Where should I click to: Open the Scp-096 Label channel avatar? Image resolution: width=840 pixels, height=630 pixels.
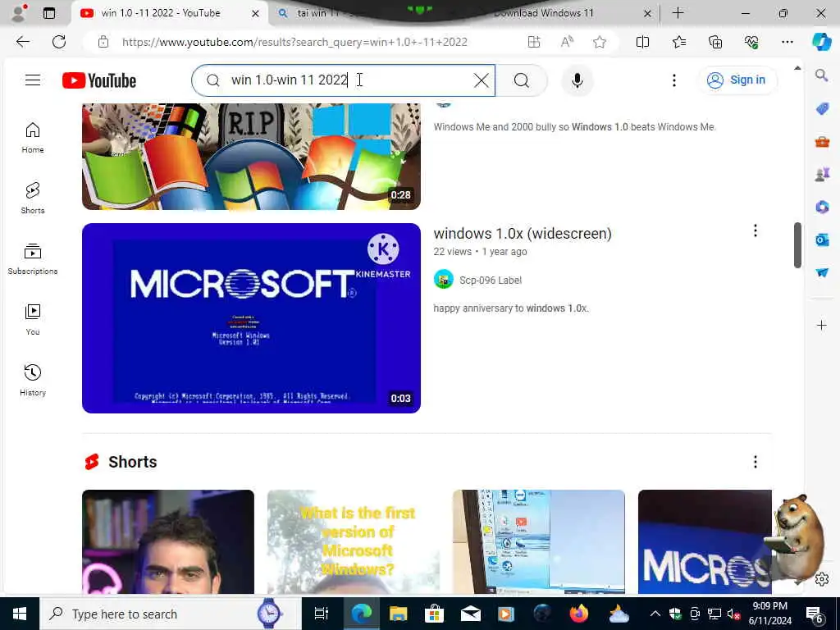(444, 280)
